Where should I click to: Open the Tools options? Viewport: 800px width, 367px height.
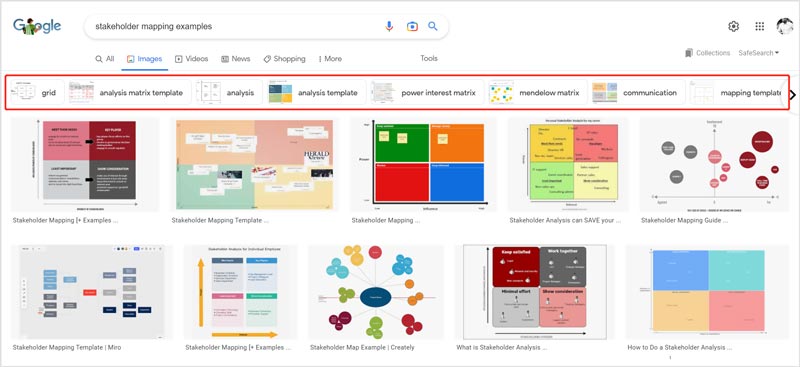tap(429, 58)
